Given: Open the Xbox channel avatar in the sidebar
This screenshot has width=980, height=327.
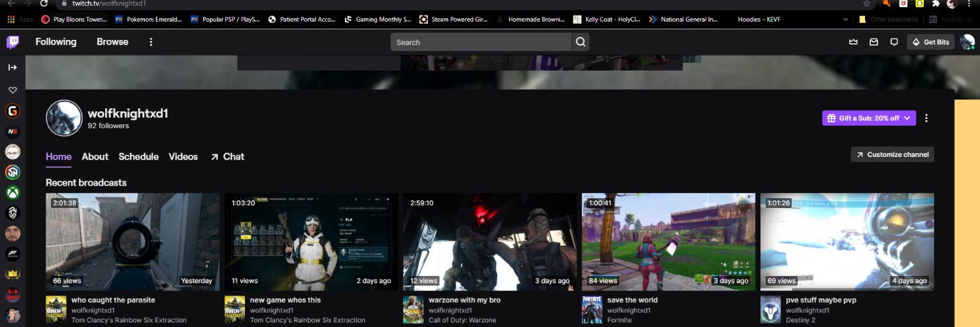Looking at the screenshot, I should pos(12,193).
